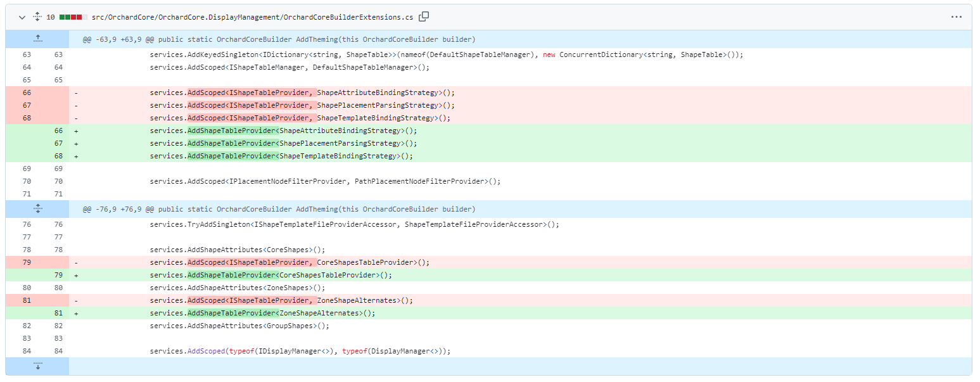This screenshot has width=980, height=382.
Task: Click removed ShapePlacementParsingStrategy AddScoped line
Action: coord(302,105)
